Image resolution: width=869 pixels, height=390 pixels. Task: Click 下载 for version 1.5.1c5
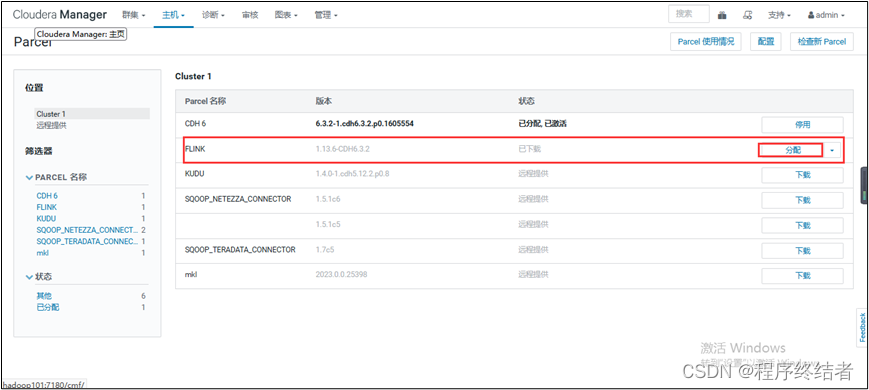point(802,225)
